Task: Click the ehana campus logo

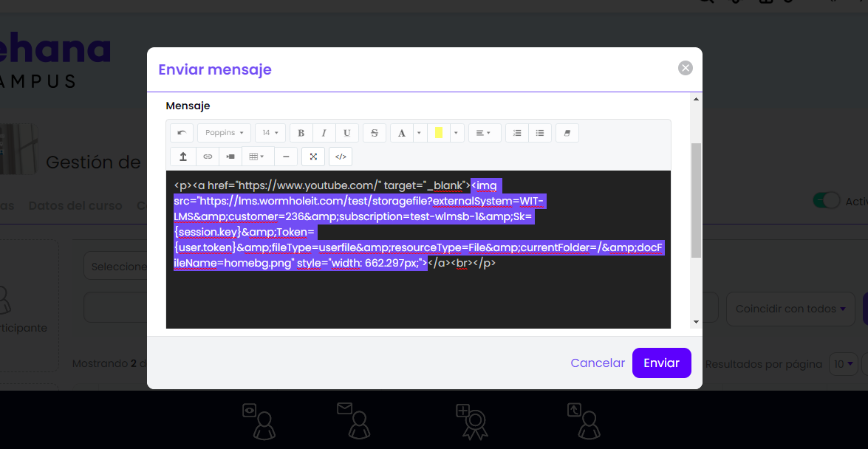Action: pyautogui.click(x=55, y=60)
